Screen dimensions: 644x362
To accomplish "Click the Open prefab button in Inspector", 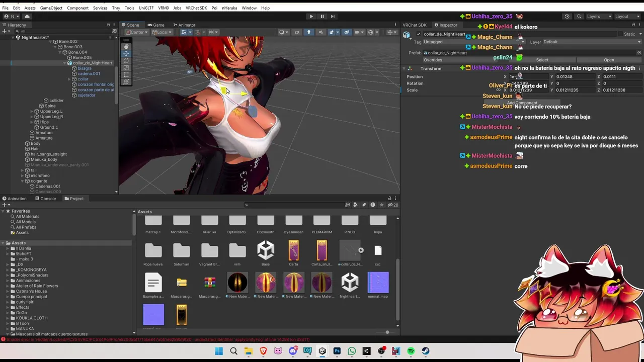I will (x=609, y=60).
